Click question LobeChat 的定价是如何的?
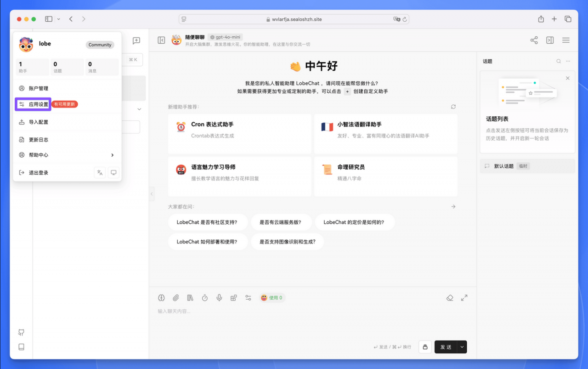Screen dimensions: 588x369 pos(355,222)
